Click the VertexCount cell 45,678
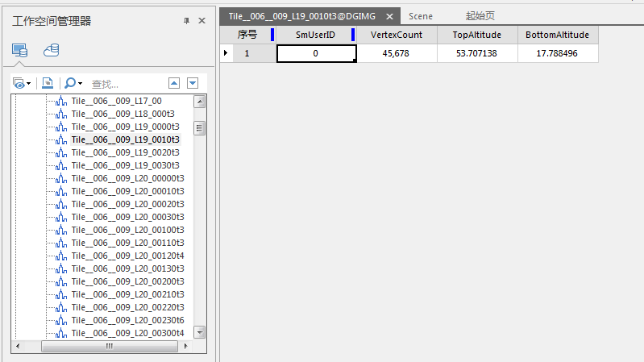Image resolution: width=644 pixels, height=362 pixels. [397, 53]
